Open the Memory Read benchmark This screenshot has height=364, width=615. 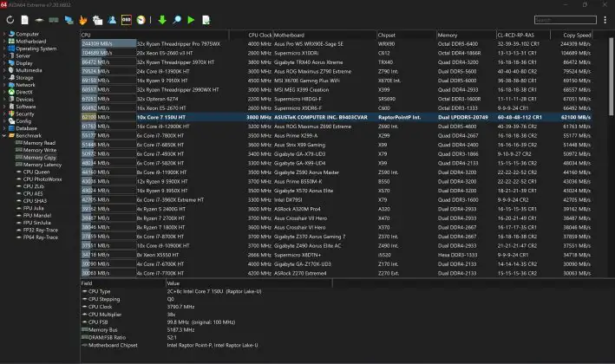pos(39,143)
